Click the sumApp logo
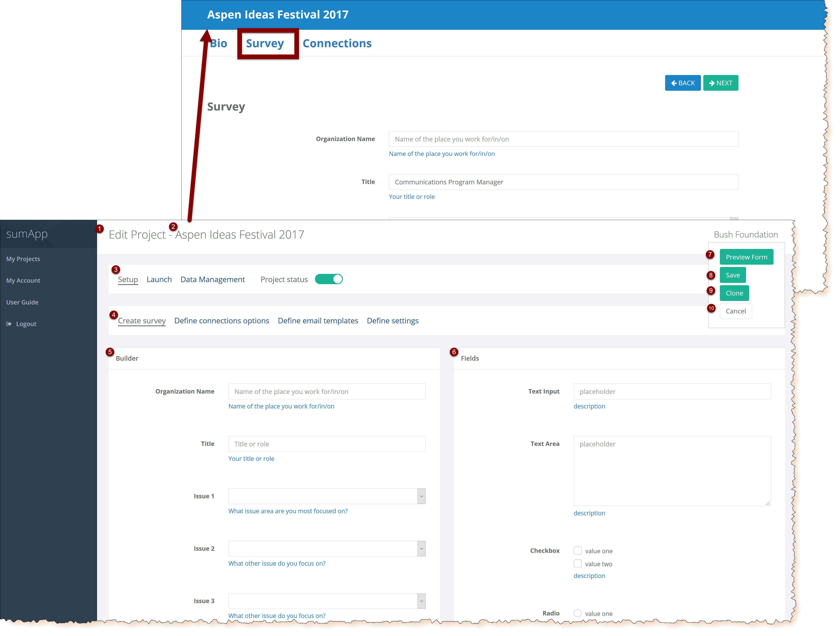This screenshot has height=636, width=840. coord(27,234)
